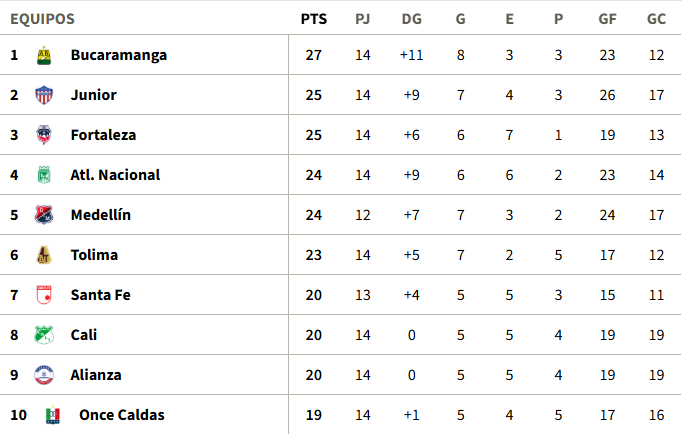
Task: Select the PJ column header
Action: click(362, 19)
